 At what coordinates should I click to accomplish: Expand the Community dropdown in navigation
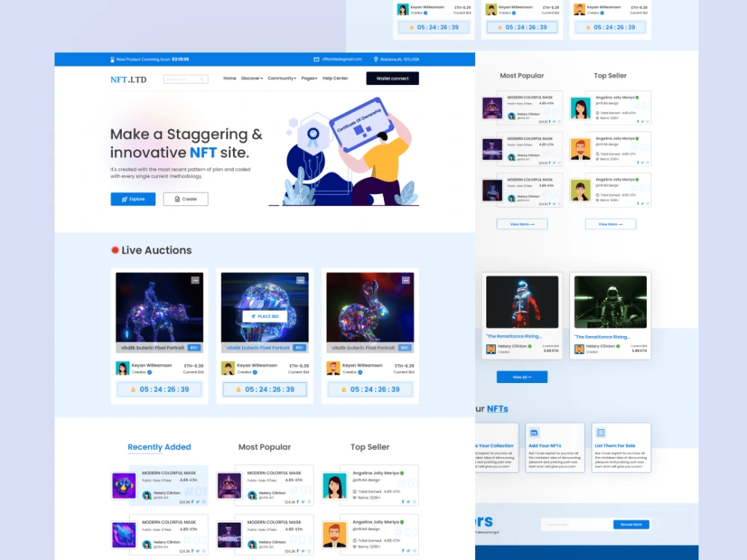pyautogui.click(x=282, y=78)
